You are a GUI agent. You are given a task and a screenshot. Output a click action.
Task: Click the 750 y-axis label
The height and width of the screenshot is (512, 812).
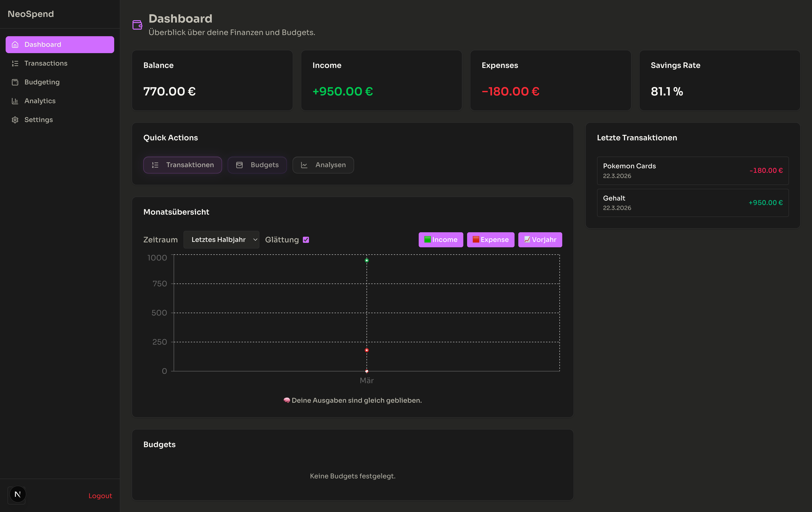coord(160,284)
